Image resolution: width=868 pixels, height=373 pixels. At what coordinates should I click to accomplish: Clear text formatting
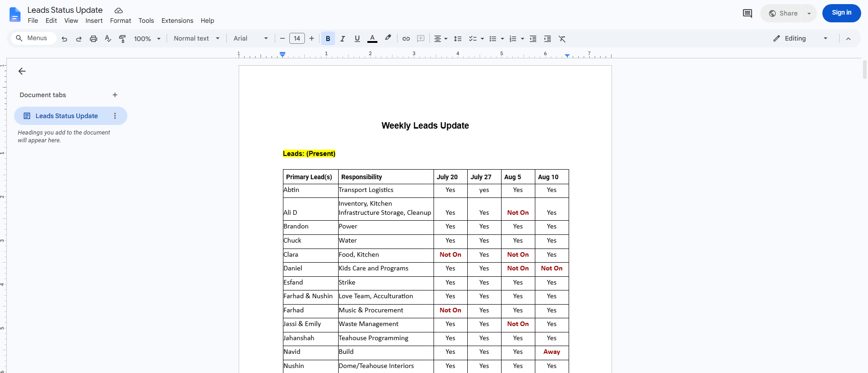562,39
